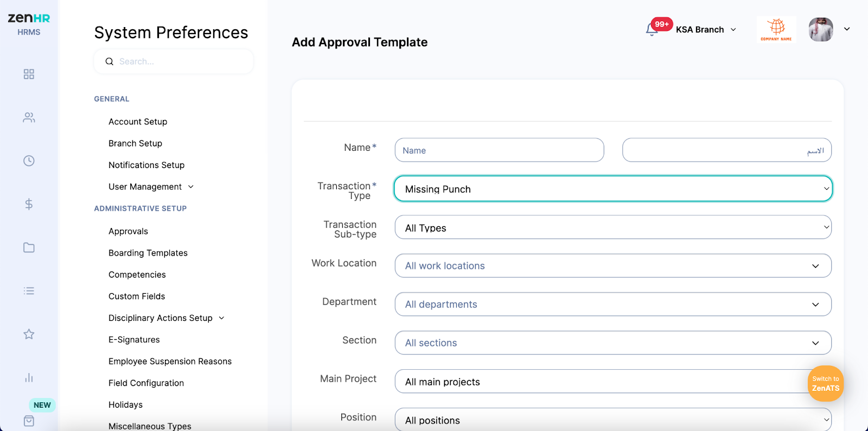Open the KSA Branch switcher dropdown
The height and width of the screenshot is (431, 868).
706,30
